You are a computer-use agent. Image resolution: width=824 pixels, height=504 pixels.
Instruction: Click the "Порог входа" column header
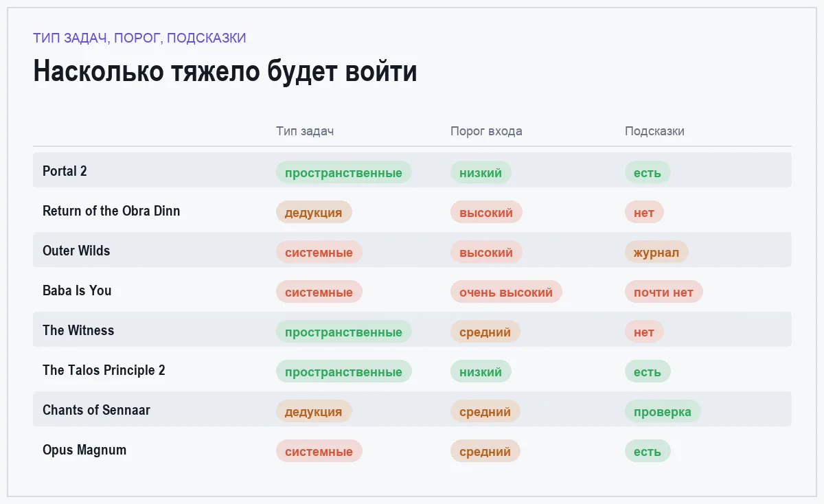click(486, 131)
